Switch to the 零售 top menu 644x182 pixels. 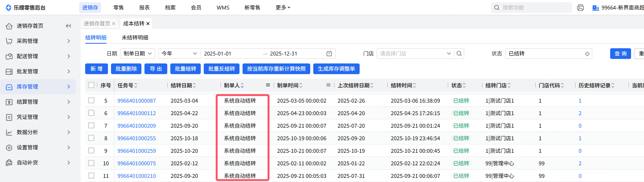[119, 8]
